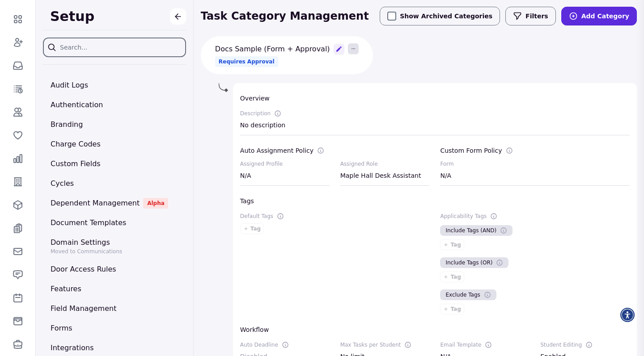Screen dimensions: 644x356
Task: Select Custom Fields in Setup menu
Action: pyautogui.click(x=76, y=163)
